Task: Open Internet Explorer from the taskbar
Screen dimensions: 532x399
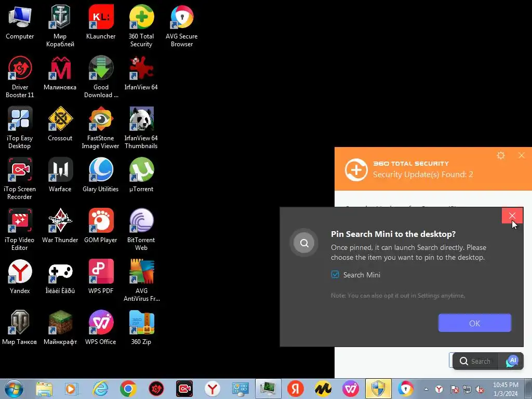Action: pyautogui.click(x=100, y=389)
